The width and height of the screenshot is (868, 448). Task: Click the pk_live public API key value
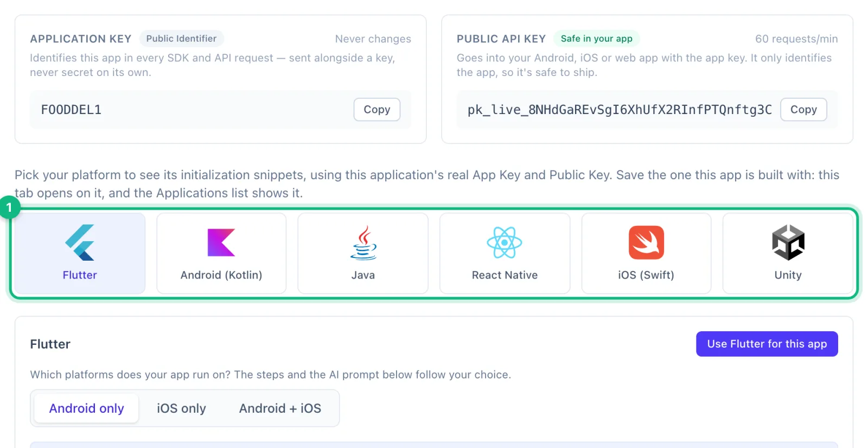[x=620, y=110]
